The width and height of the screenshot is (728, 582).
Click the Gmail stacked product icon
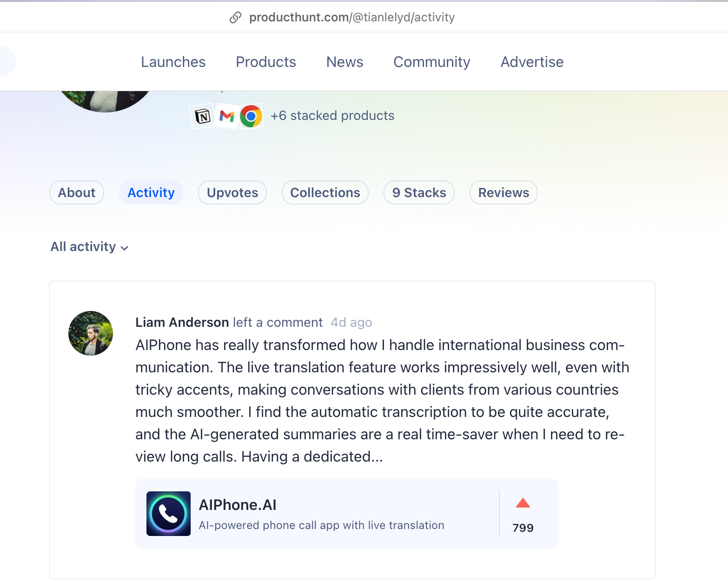(x=227, y=116)
